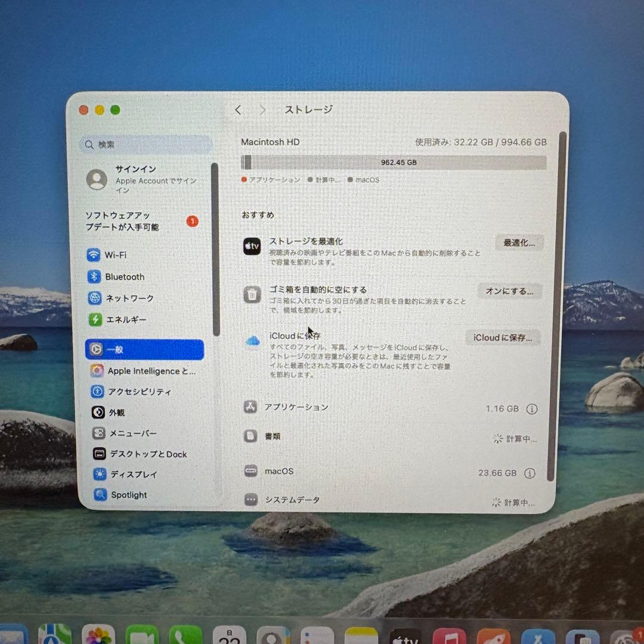The width and height of the screenshot is (644, 644).
Task: Open FaceTime from the Dock
Action: (x=142, y=634)
